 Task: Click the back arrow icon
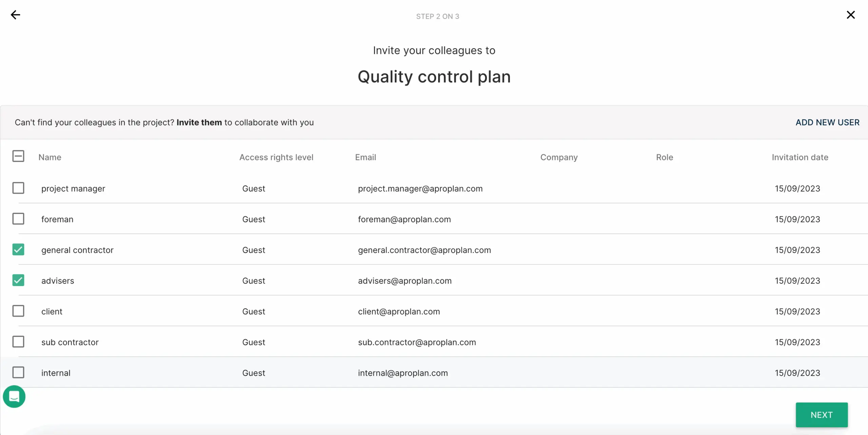[15, 15]
